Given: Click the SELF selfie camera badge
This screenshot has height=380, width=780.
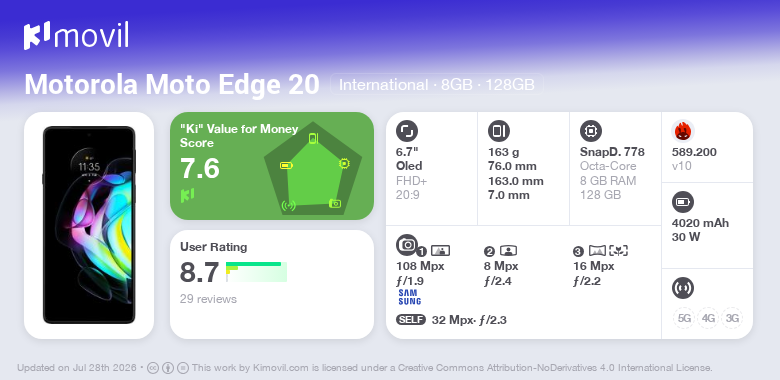Looking at the screenshot, I should coord(411,320).
